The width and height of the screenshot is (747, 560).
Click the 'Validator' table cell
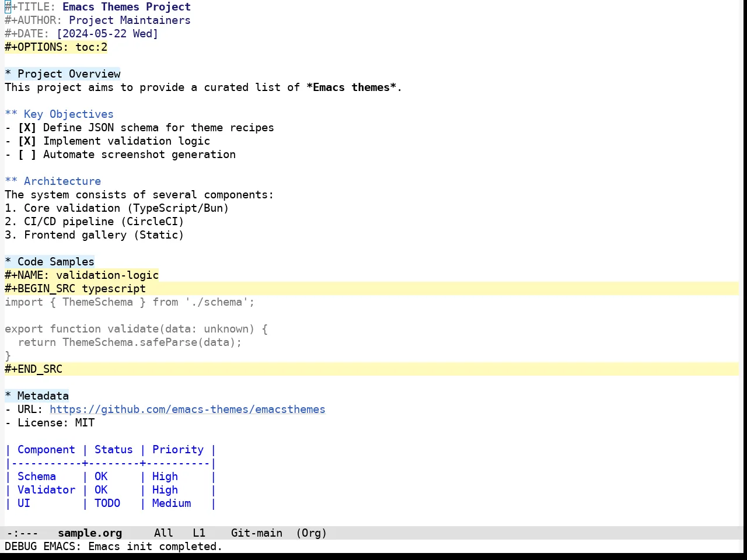(46, 490)
